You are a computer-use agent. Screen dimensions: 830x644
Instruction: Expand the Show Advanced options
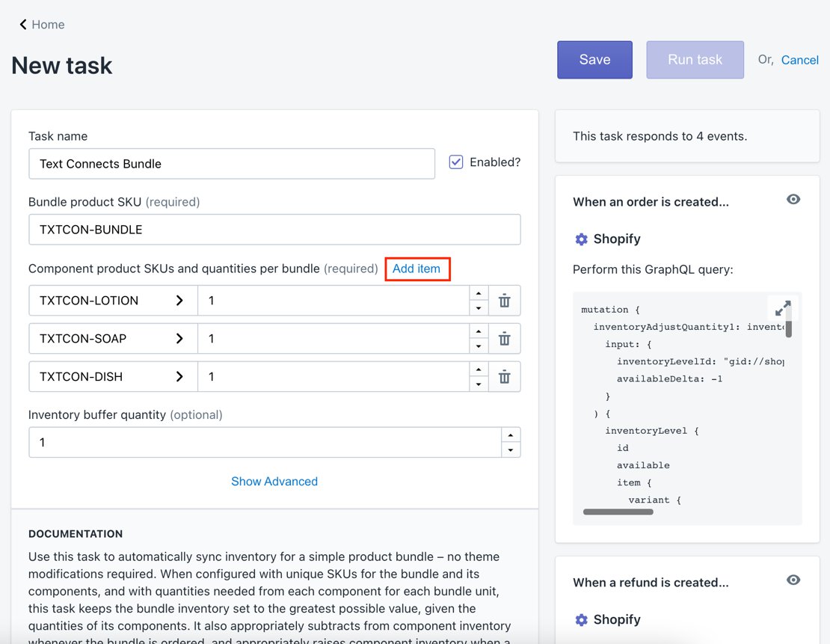click(x=274, y=482)
